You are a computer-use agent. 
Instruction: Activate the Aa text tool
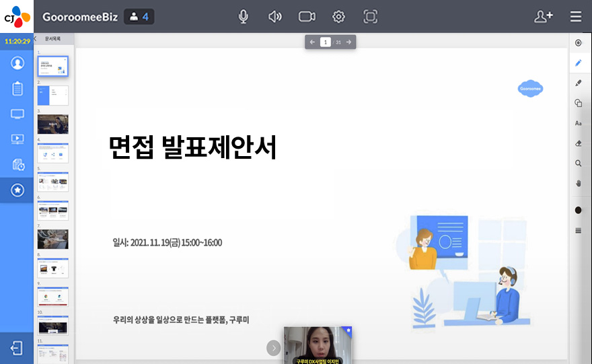[579, 124]
